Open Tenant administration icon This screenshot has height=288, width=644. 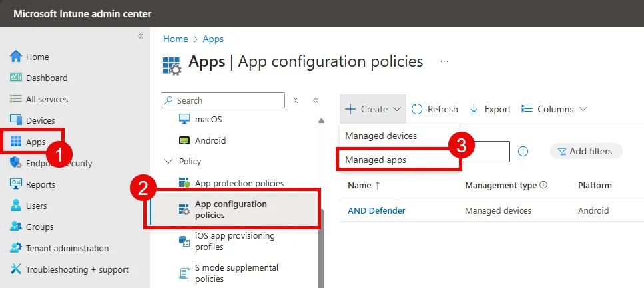15,248
